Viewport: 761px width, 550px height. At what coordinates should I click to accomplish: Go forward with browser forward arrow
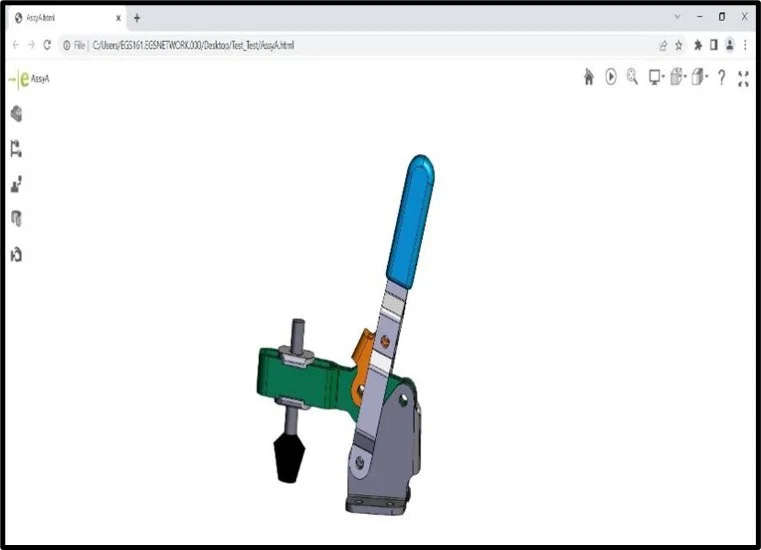(32, 45)
